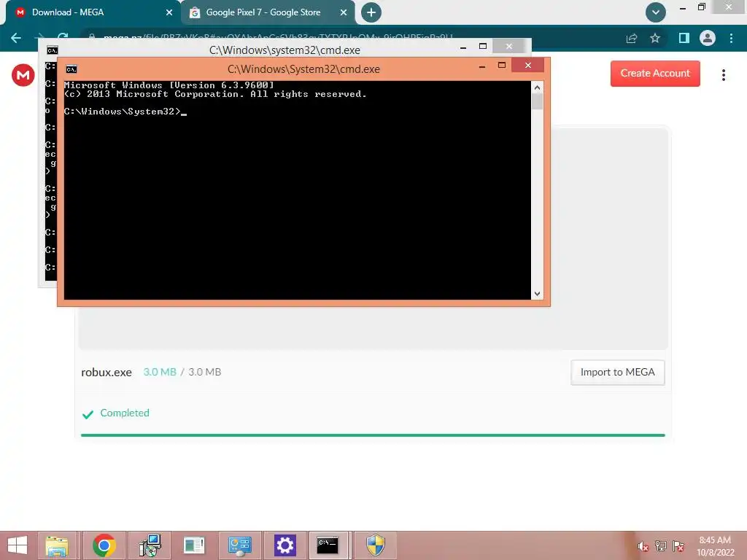
Task: Open the Control Panel taskbar icon
Action: 239,545
